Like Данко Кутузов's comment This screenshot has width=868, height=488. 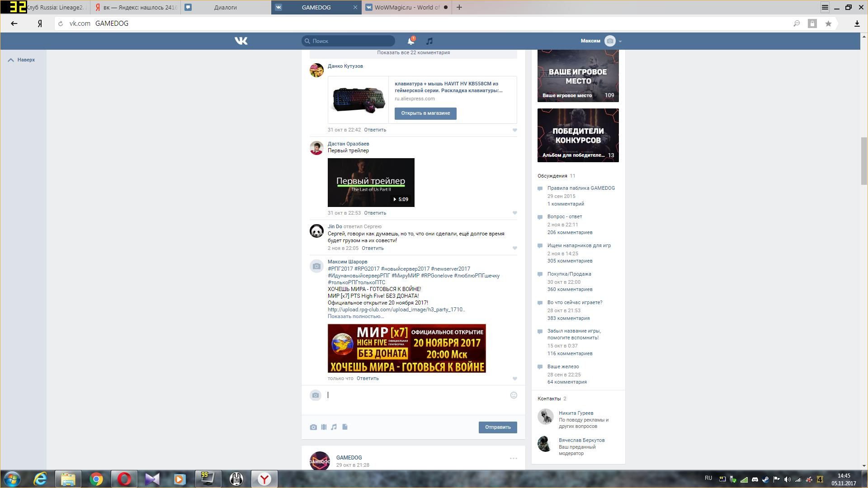tap(514, 130)
